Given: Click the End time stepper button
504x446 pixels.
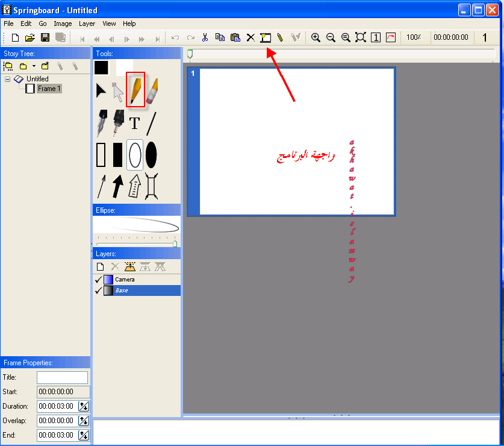Looking at the screenshot, I should [x=84, y=435].
